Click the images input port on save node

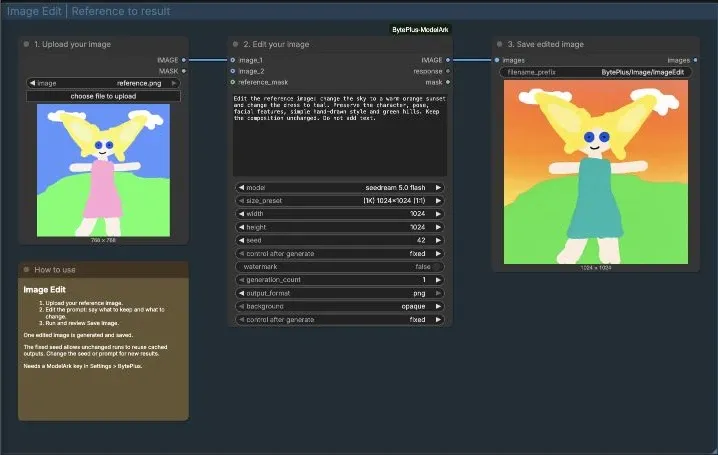point(497,60)
